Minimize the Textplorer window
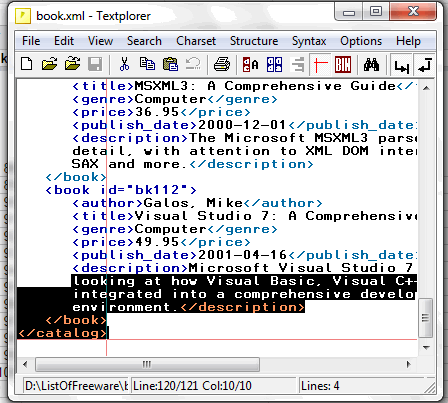Viewport: 448px width, 403px height. coord(349,13)
